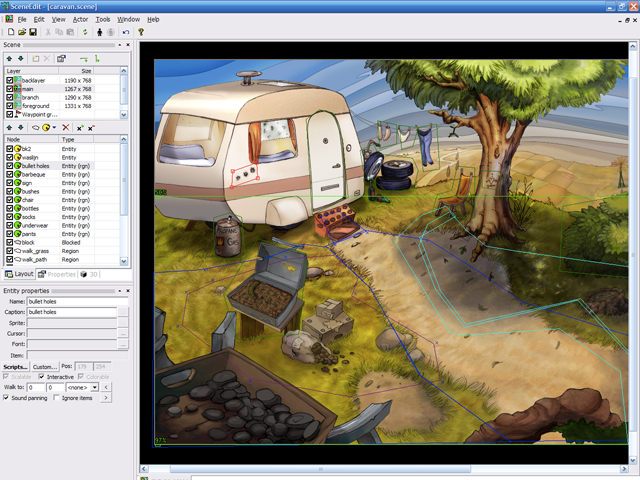
Task: Click remove point icon with red minus
Action: pyautogui.click(x=91, y=128)
